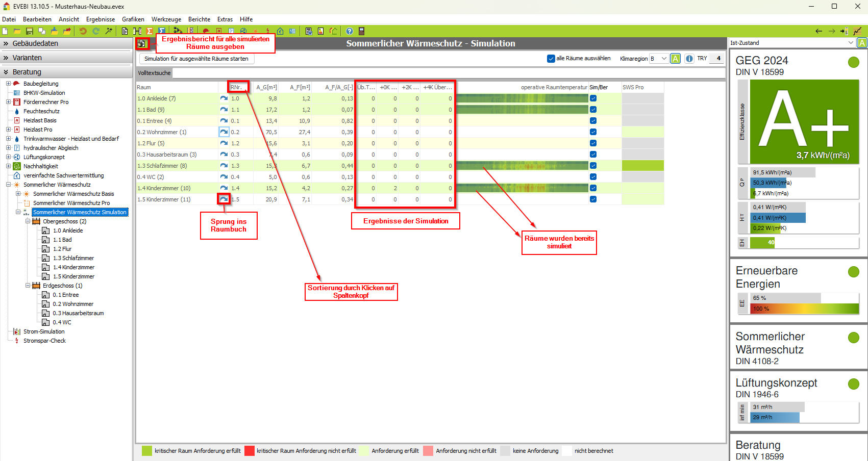
Task: Open the Klimaregion dropdown
Action: click(x=658, y=59)
